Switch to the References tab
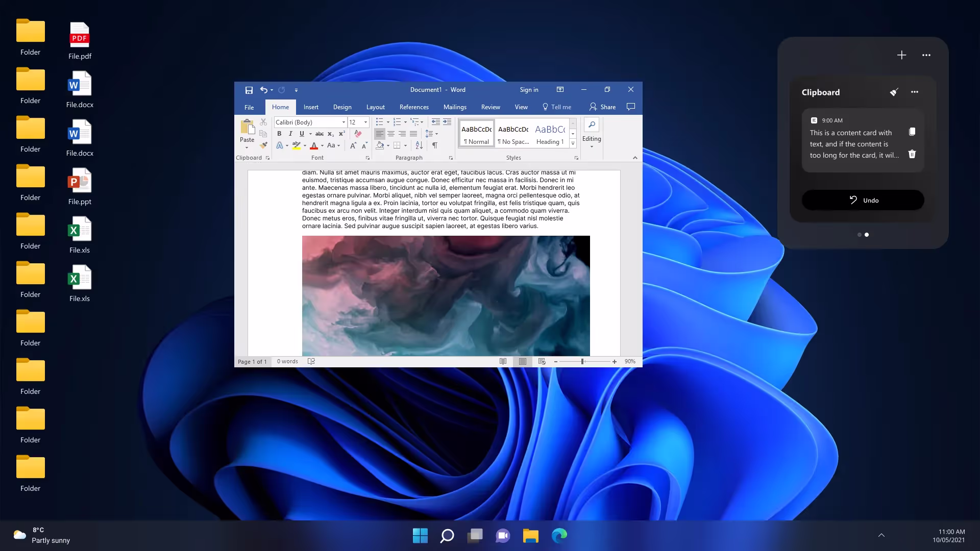This screenshot has width=980, height=551. click(413, 107)
